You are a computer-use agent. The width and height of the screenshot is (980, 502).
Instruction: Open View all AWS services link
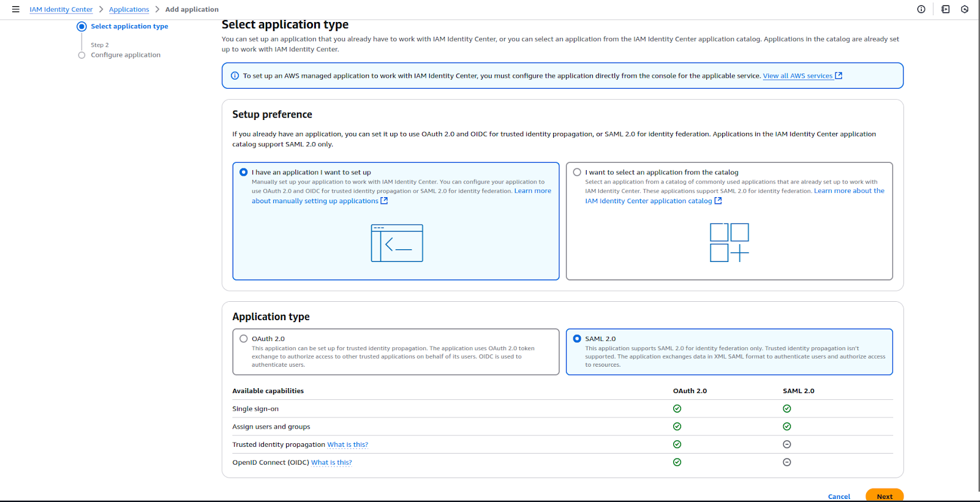[x=797, y=76]
